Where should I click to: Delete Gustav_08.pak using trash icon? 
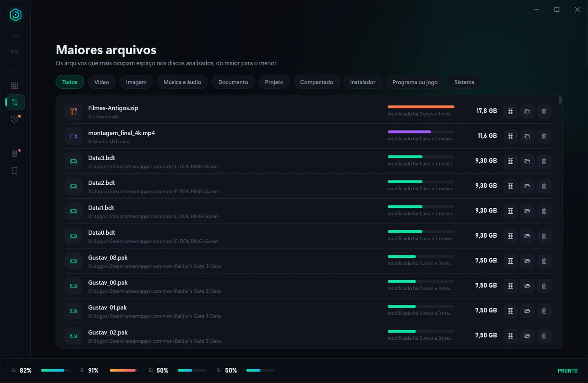[544, 261]
